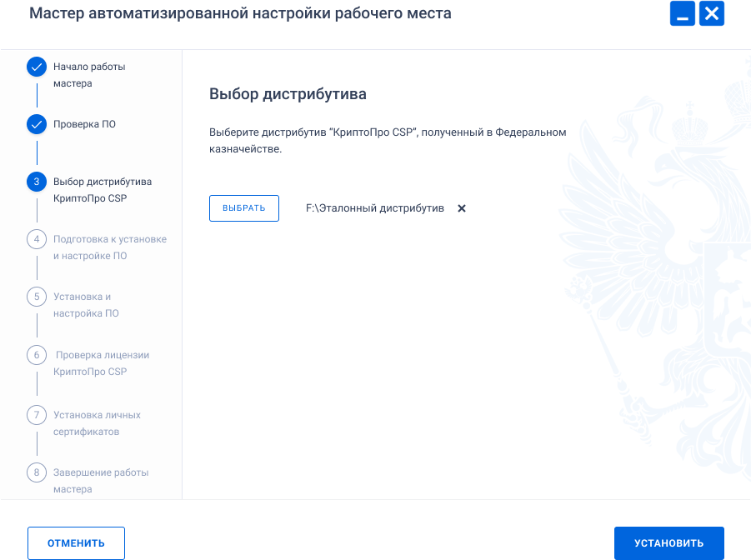Click the heading Выбор дистрибутива
The width and height of the screenshot is (751, 560).
(288, 94)
